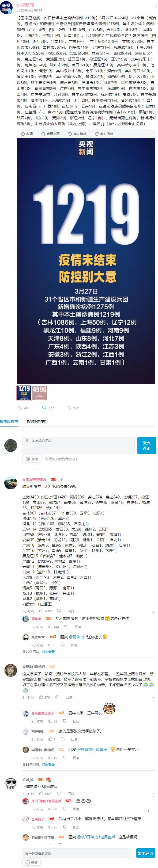The height and width of the screenshot is (868, 158).
Task: Expand the 共36条回复 replies with 点击查看
Action: pos(48,765)
